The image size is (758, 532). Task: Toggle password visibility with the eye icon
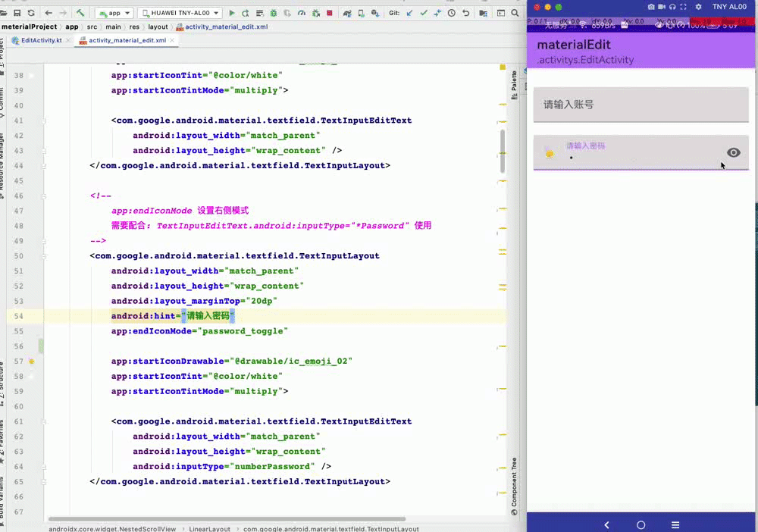733,152
